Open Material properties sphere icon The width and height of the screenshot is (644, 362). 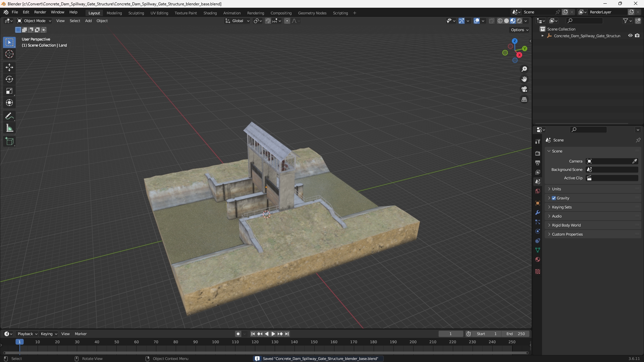538,259
